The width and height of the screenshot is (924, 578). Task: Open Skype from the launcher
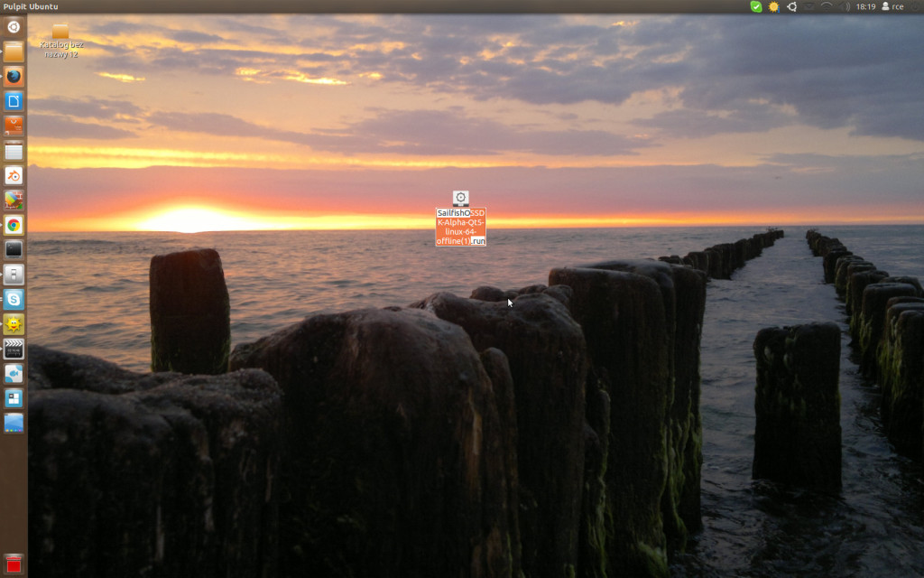(14, 299)
